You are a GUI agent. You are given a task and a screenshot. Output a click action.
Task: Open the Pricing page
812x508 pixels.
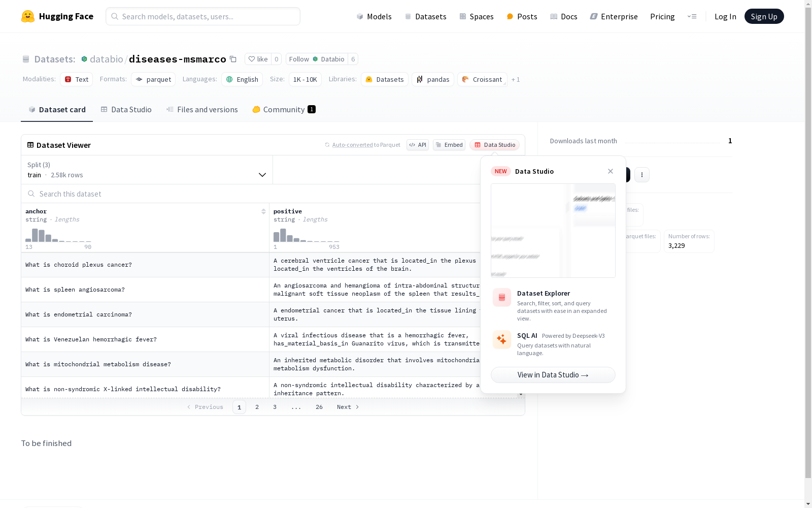tap(662, 16)
